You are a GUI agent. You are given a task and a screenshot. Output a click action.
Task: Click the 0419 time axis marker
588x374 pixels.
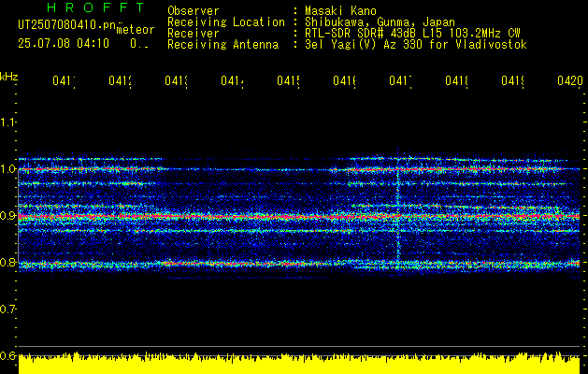pos(512,80)
